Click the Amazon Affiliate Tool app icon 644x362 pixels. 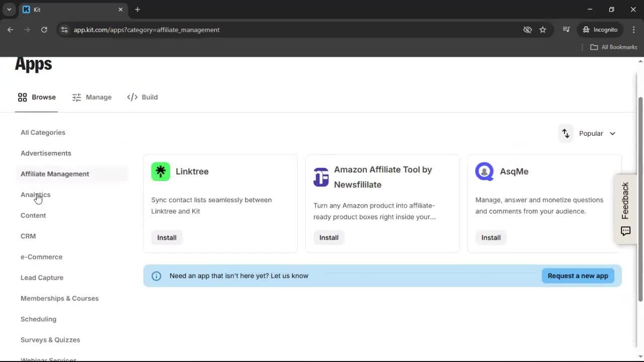click(321, 177)
